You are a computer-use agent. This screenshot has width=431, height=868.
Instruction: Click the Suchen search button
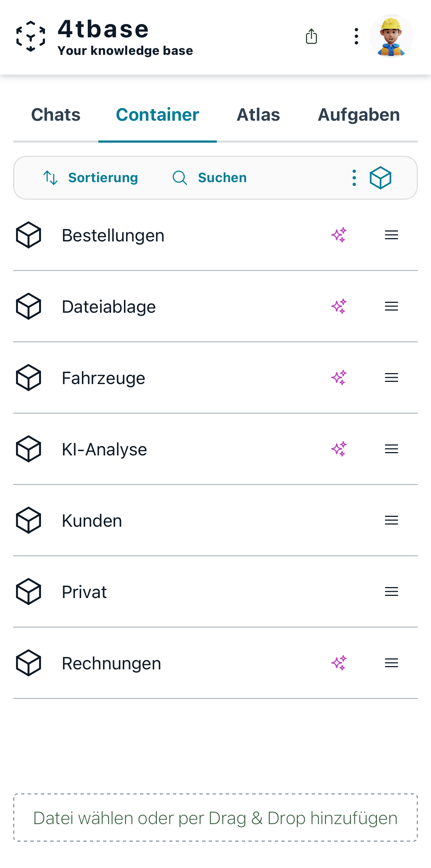tap(209, 178)
